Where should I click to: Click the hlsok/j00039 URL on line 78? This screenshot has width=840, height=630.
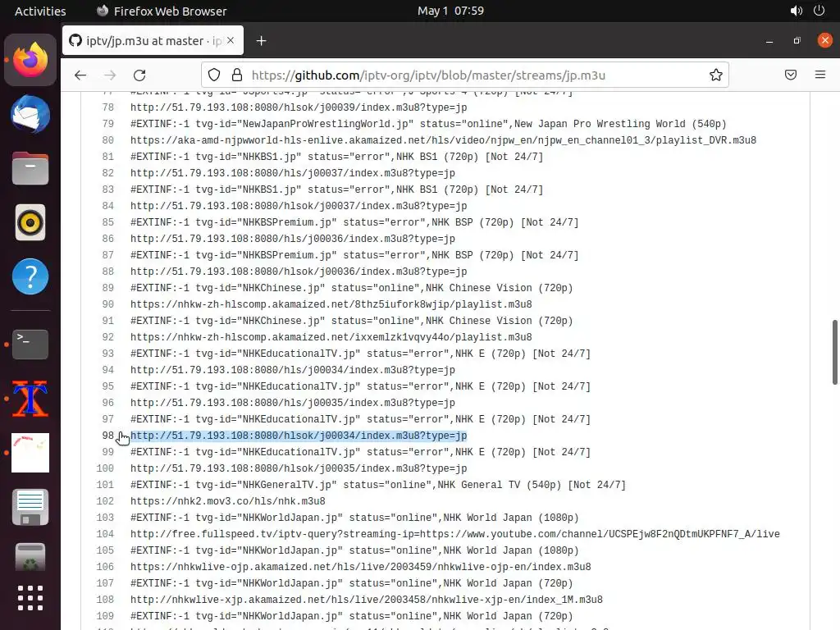pyautogui.click(x=299, y=107)
